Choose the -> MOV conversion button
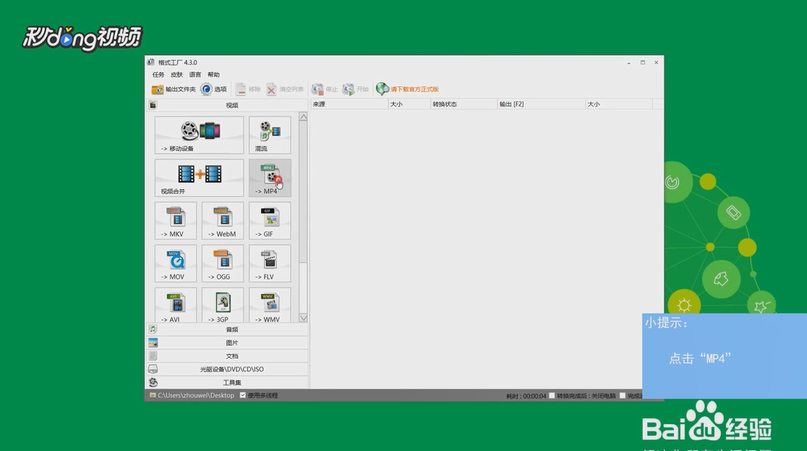The image size is (807, 451). coord(176,263)
